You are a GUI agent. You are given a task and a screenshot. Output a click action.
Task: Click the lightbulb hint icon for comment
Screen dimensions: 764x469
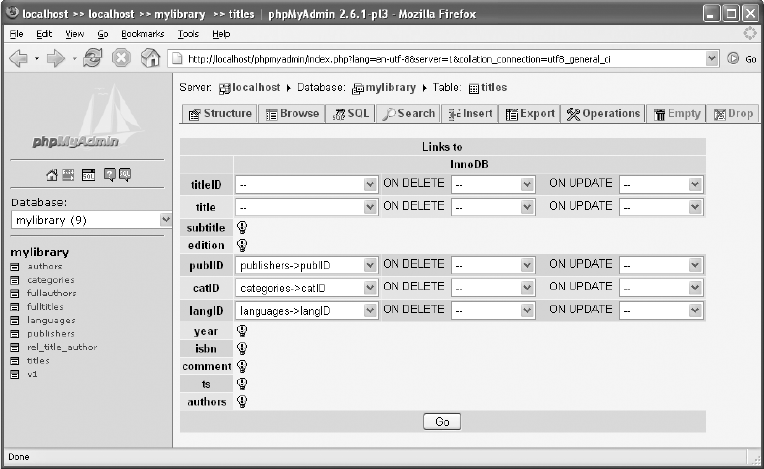click(242, 366)
